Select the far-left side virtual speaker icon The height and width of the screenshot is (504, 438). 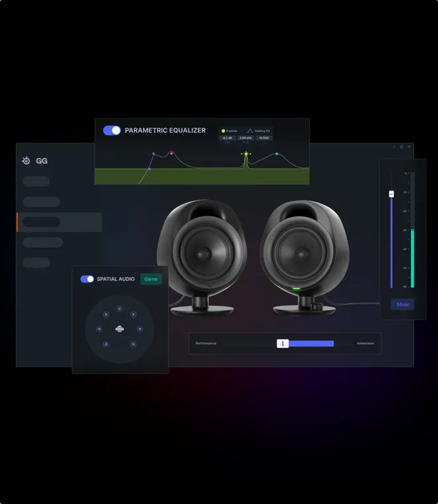point(99,329)
